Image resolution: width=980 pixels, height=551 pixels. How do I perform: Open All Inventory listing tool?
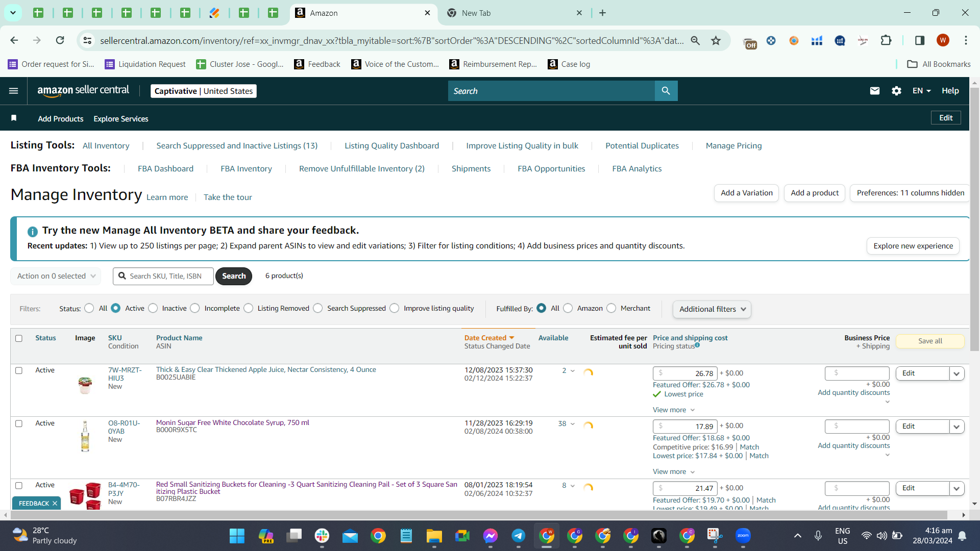click(106, 146)
